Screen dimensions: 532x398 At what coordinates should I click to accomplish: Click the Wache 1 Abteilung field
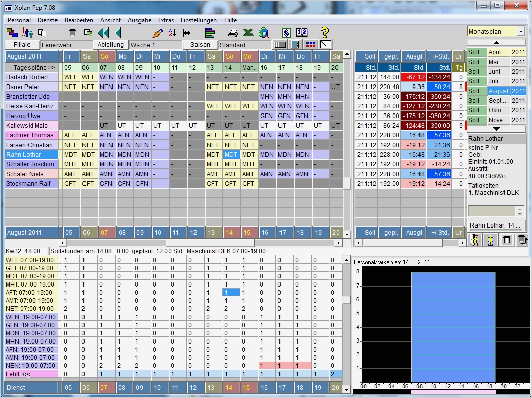pyautogui.click(x=156, y=45)
